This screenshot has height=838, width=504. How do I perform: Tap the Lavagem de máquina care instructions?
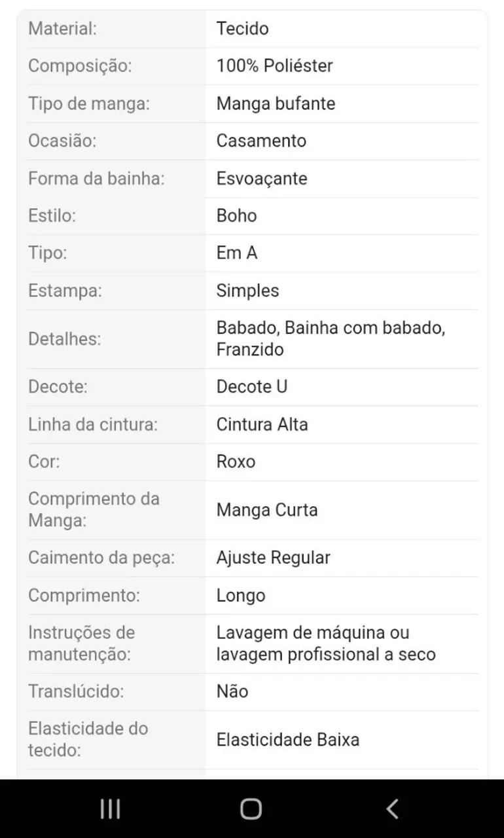click(326, 644)
